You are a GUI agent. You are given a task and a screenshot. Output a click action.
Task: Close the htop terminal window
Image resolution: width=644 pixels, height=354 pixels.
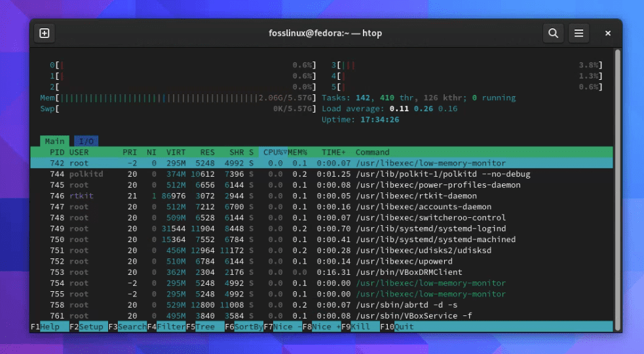[x=608, y=33]
